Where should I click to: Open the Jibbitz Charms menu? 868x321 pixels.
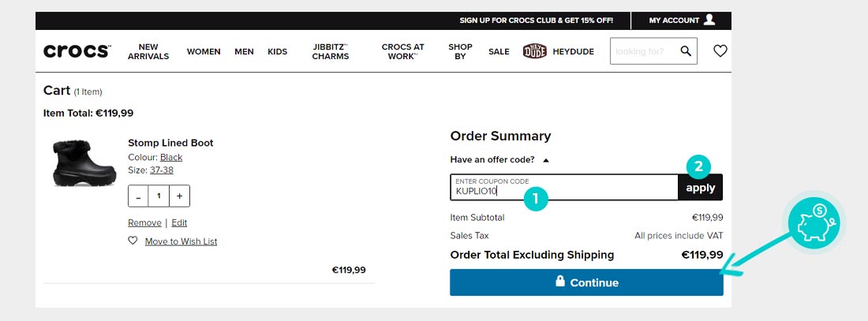(330, 52)
